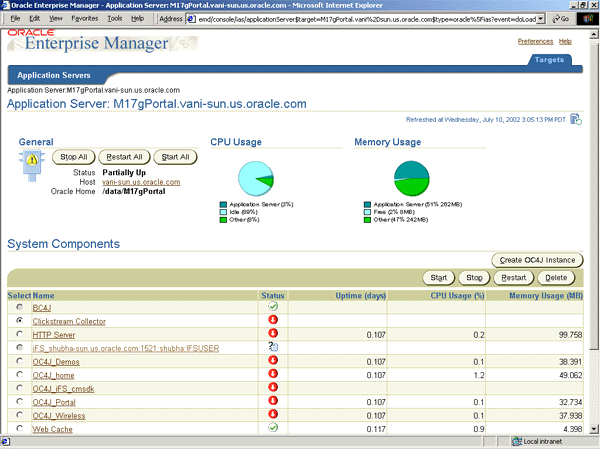Open the HTTP Server component link
The width and height of the screenshot is (600, 449).
click(54, 335)
